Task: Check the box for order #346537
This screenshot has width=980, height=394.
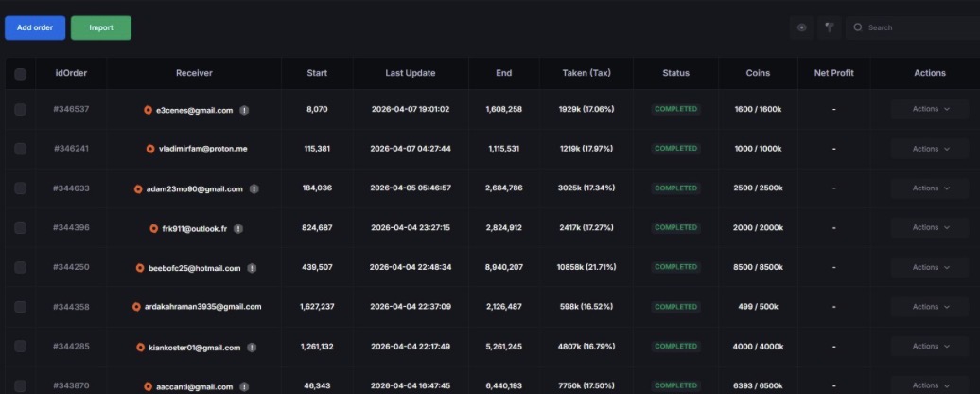Action: coord(21,110)
